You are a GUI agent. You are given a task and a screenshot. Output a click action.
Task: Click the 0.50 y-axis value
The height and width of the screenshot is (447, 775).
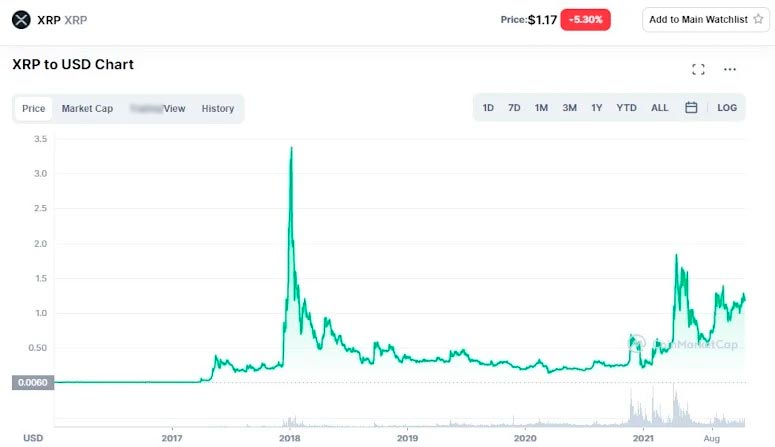click(x=38, y=348)
